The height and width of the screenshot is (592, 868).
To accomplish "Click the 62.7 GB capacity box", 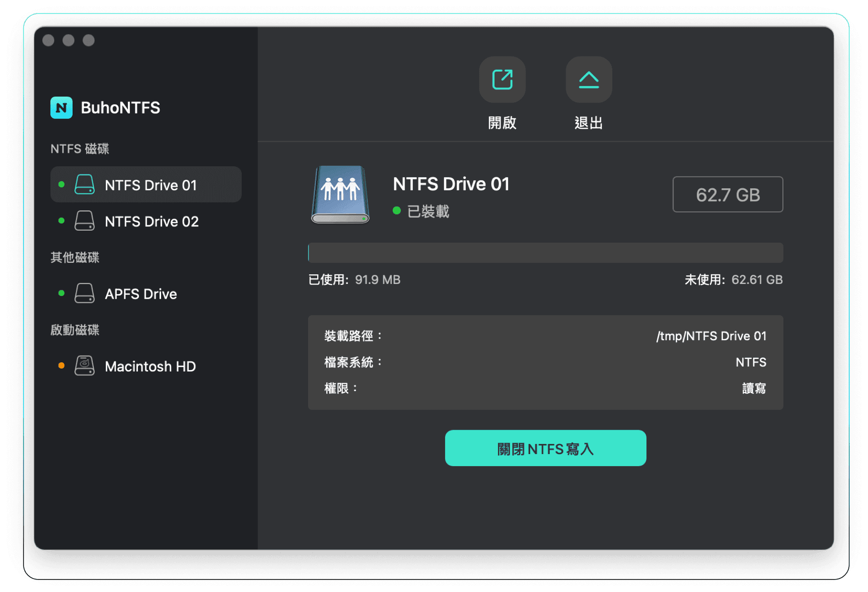I will click(728, 195).
